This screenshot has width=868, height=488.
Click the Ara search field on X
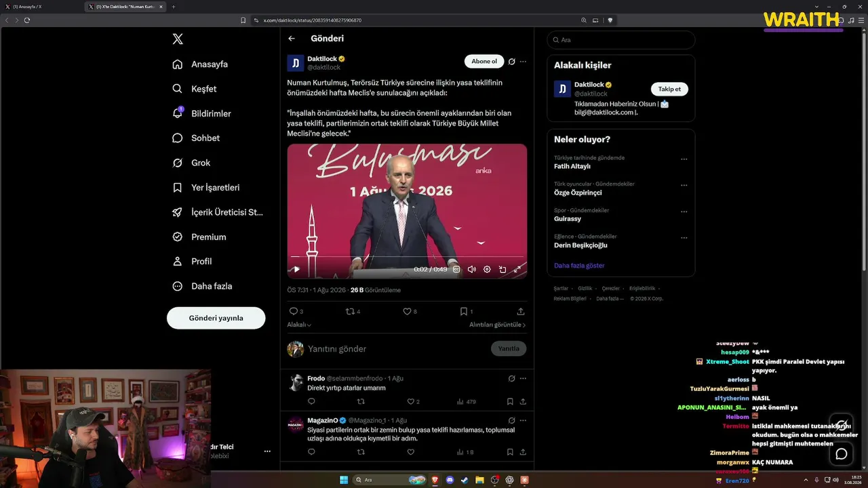[621, 40]
